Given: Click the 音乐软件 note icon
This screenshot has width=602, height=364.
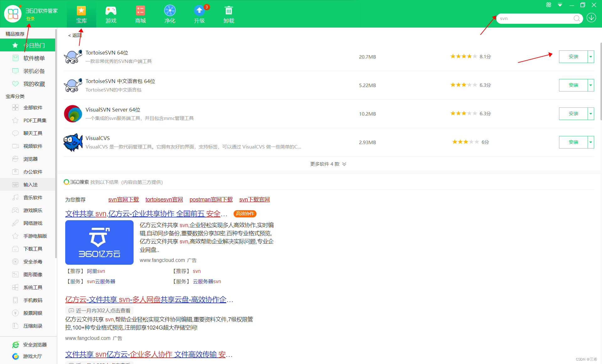Looking at the screenshot, I should click(x=15, y=197).
